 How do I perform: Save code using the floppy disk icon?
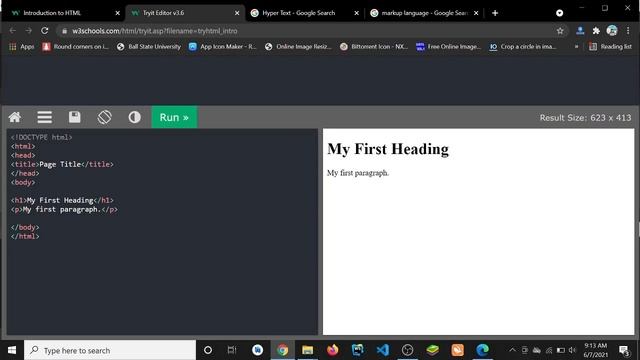74,118
